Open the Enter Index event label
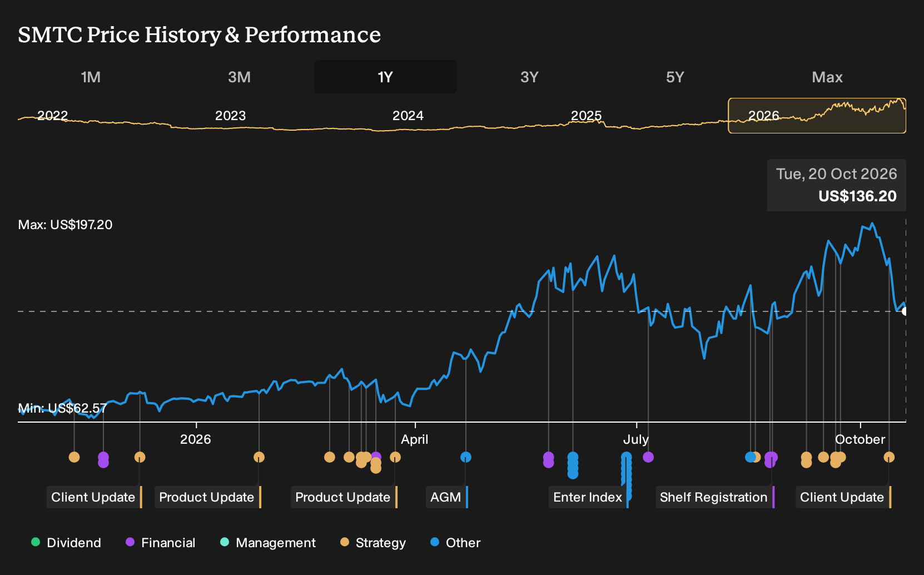The image size is (924, 575). click(588, 497)
